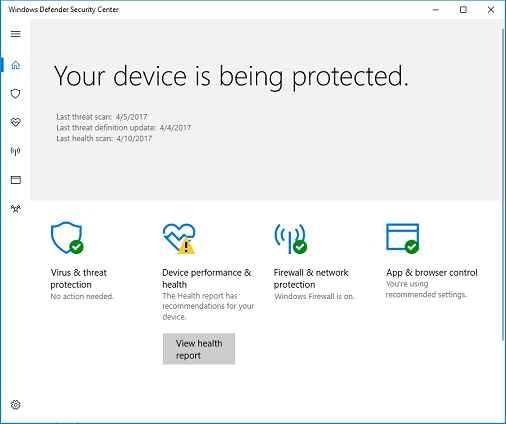The image size is (506, 424).
Task: Go to Home in the sidebar
Action: (16, 65)
